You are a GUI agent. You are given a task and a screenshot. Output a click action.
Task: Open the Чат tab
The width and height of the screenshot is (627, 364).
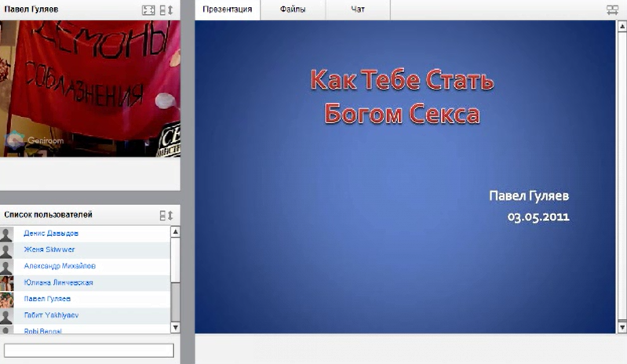(x=358, y=9)
